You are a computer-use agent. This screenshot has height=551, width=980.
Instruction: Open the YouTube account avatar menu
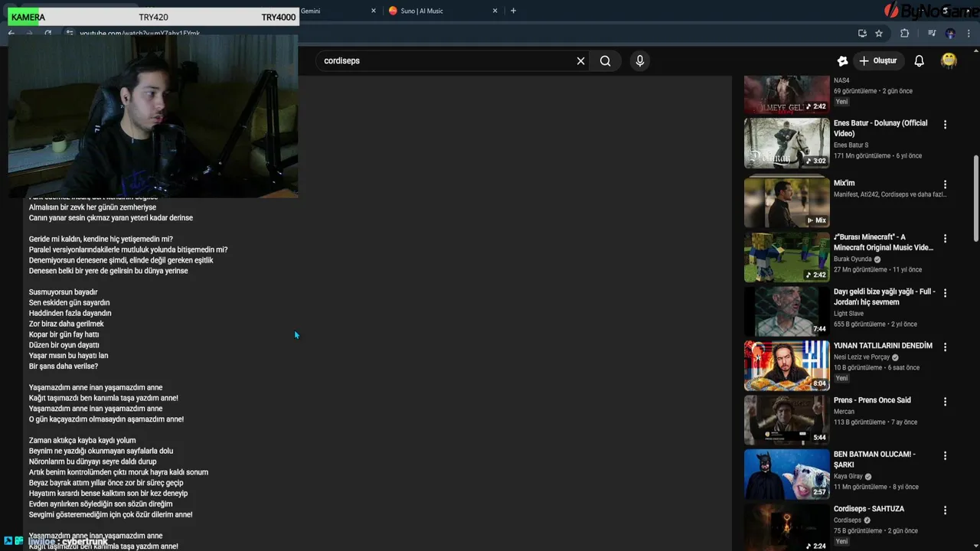click(949, 61)
